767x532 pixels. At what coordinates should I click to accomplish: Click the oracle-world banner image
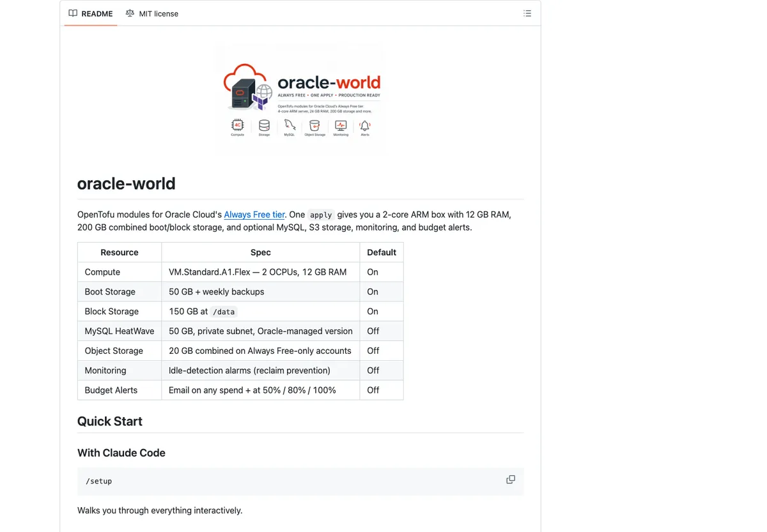tap(300, 99)
